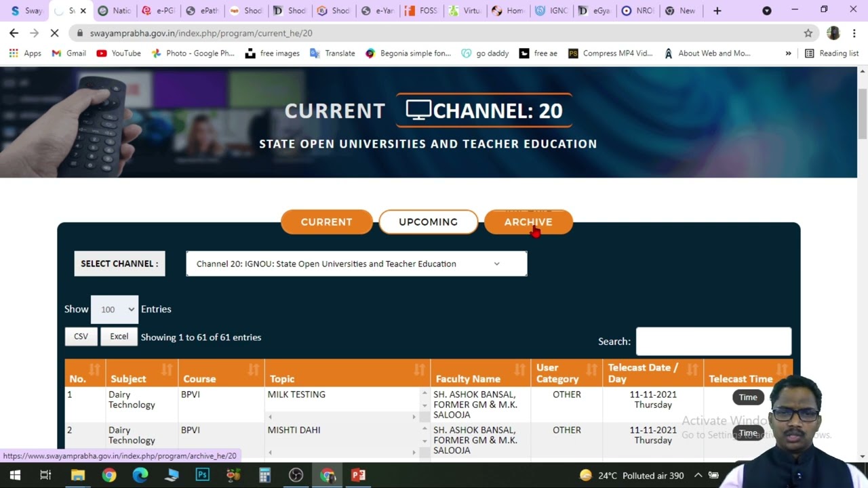The height and width of the screenshot is (488, 868).
Task: Open Task View on the taskbar
Action: (x=45, y=475)
